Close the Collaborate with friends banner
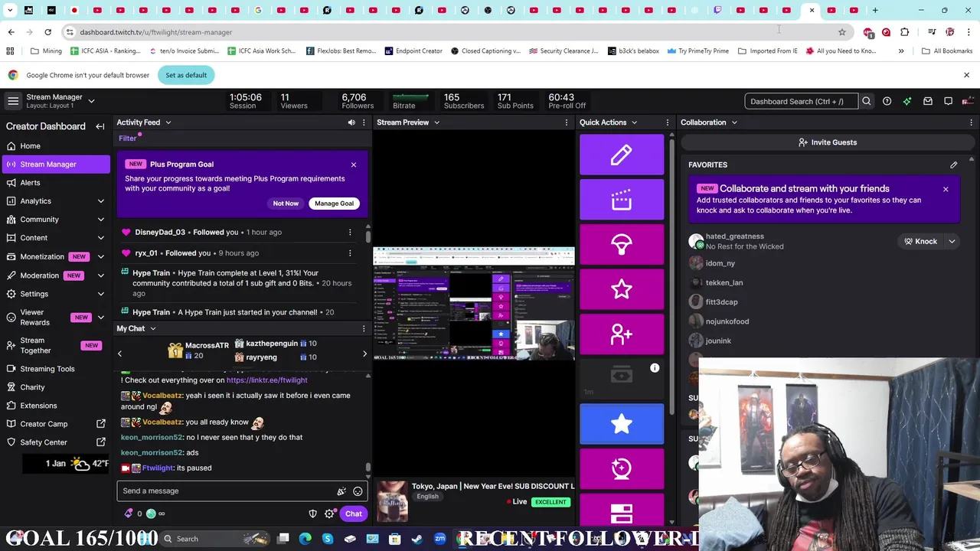Image resolution: width=980 pixels, height=551 pixels. pyautogui.click(x=945, y=188)
